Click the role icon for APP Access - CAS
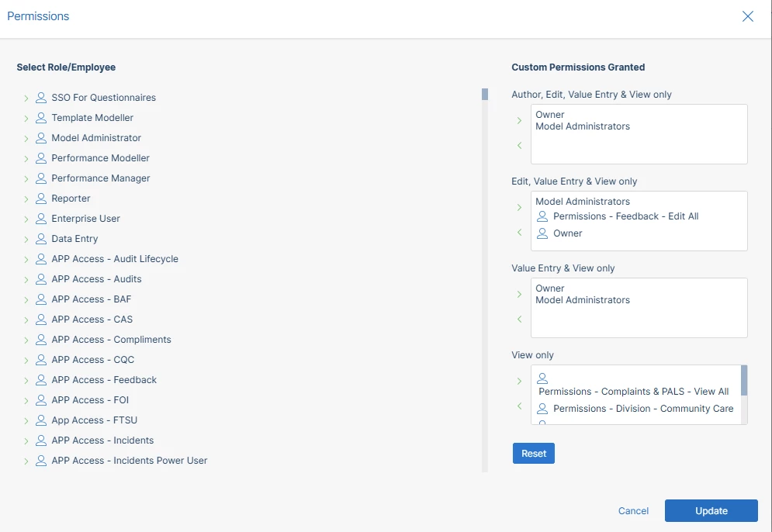The image size is (772, 532). 41,320
